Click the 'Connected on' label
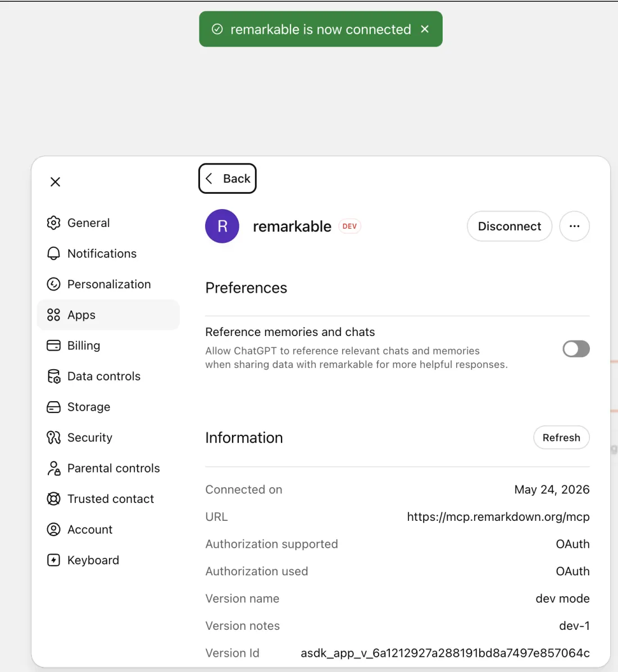The image size is (618, 672). (243, 489)
